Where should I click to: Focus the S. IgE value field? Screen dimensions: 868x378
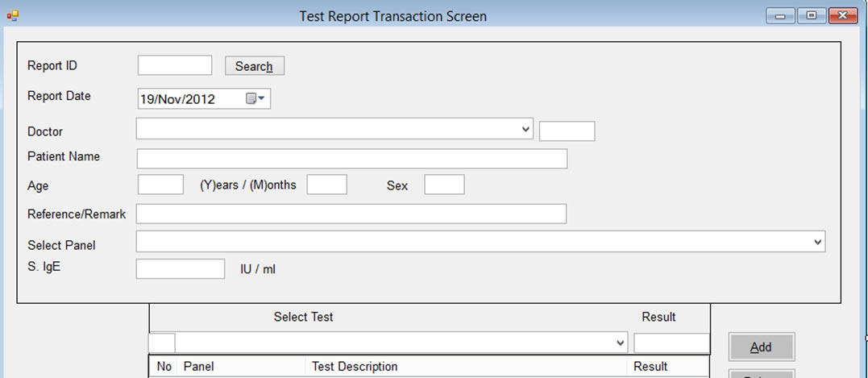coord(181,268)
